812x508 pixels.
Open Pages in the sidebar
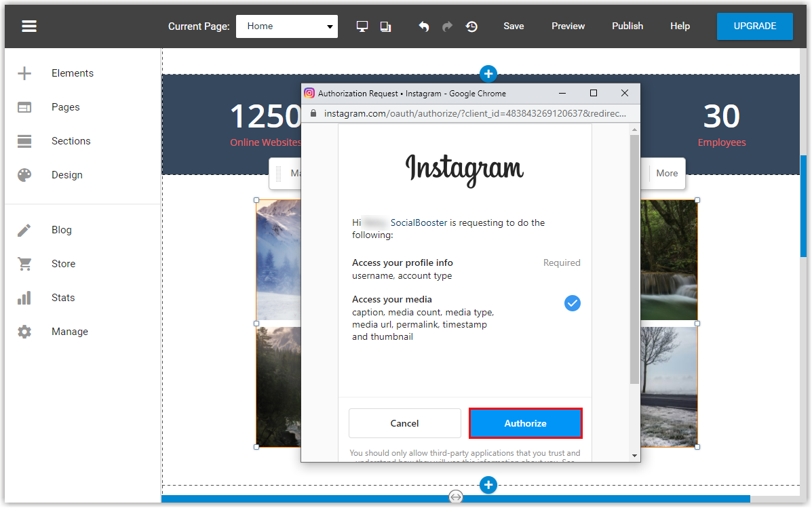coord(66,107)
